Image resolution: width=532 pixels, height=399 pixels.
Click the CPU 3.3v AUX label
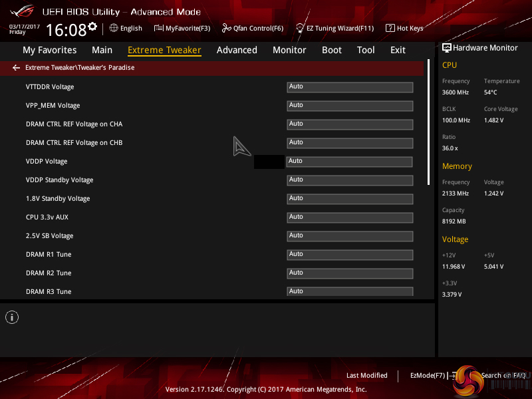(x=47, y=217)
